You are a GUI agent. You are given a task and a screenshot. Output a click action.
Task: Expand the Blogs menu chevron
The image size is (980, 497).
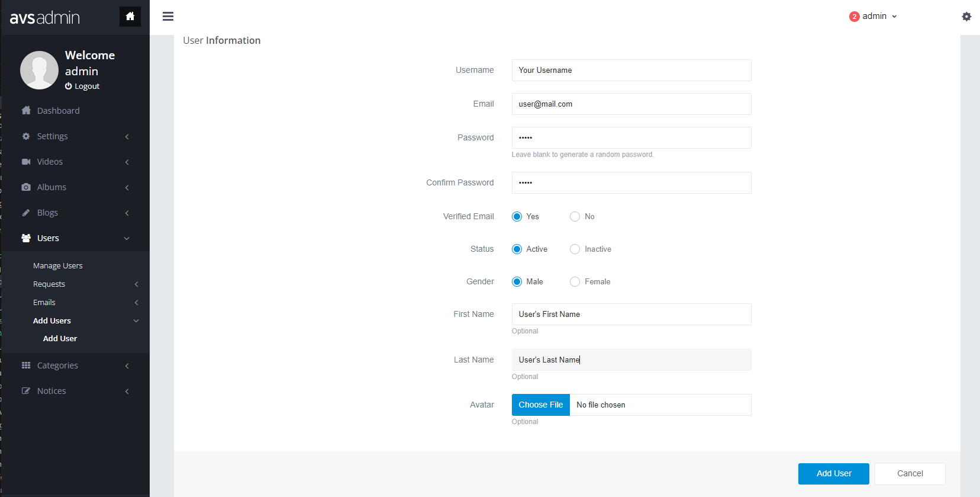[127, 213]
